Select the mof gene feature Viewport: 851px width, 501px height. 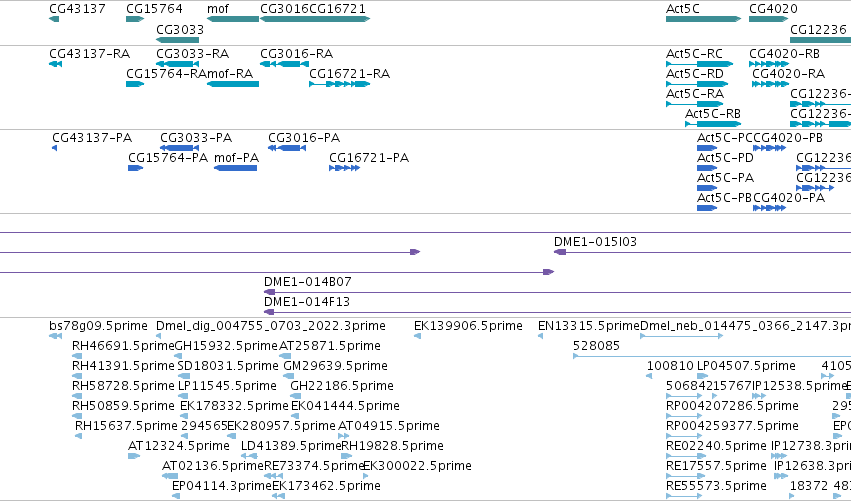[233, 19]
